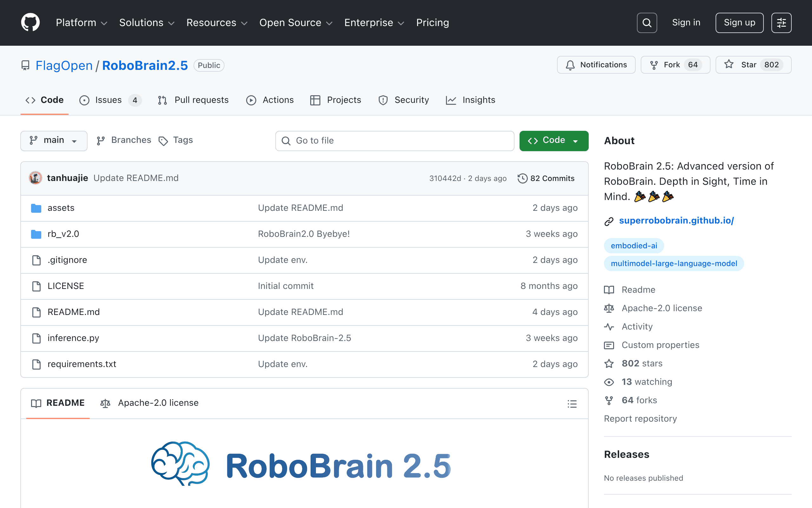This screenshot has width=812, height=508.
Task: Select the Code repository tab
Action: (x=45, y=100)
